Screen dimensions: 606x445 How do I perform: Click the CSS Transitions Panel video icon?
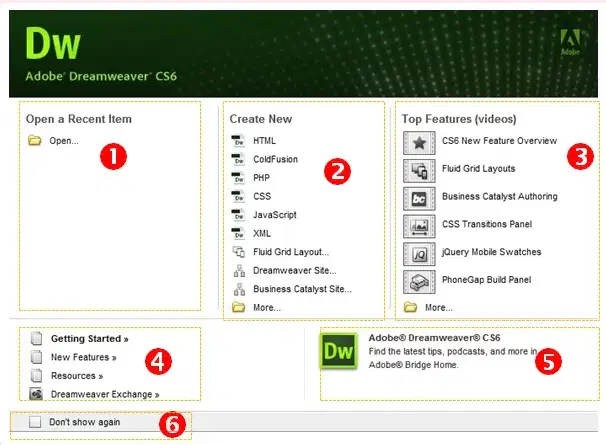coord(419,227)
